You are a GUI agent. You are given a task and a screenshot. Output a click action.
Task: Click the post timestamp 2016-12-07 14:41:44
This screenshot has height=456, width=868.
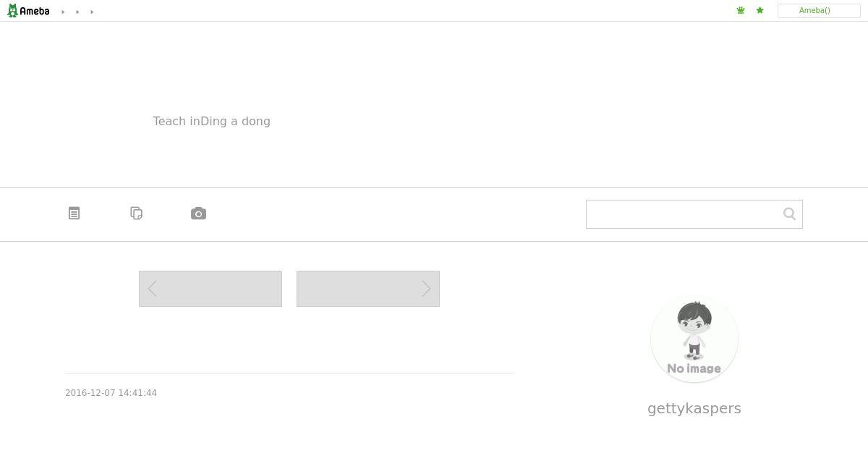pos(111,393)
